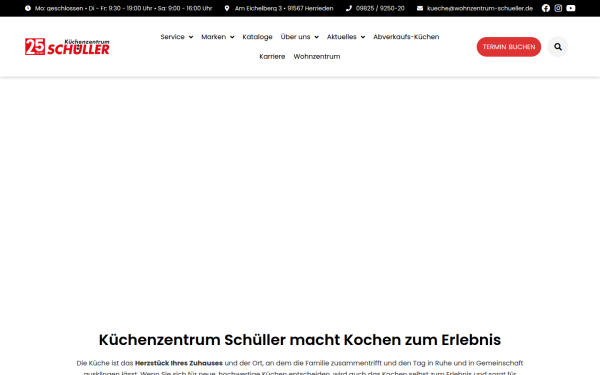Viewport: 600px width, 375px height.
Task: Click the Termin buchen button
Action: pyautogui.click(x=509, y=47)
